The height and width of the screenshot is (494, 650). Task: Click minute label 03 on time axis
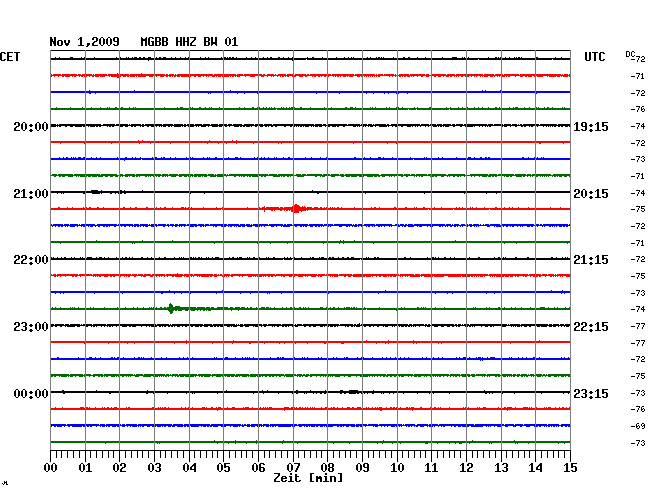click(x=154, y=468)
